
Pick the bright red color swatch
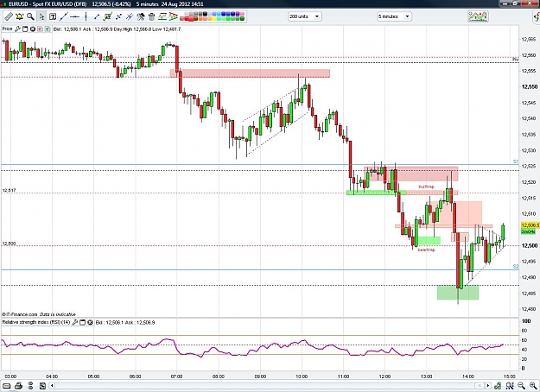pyautogui.click(x=188, y=19)
